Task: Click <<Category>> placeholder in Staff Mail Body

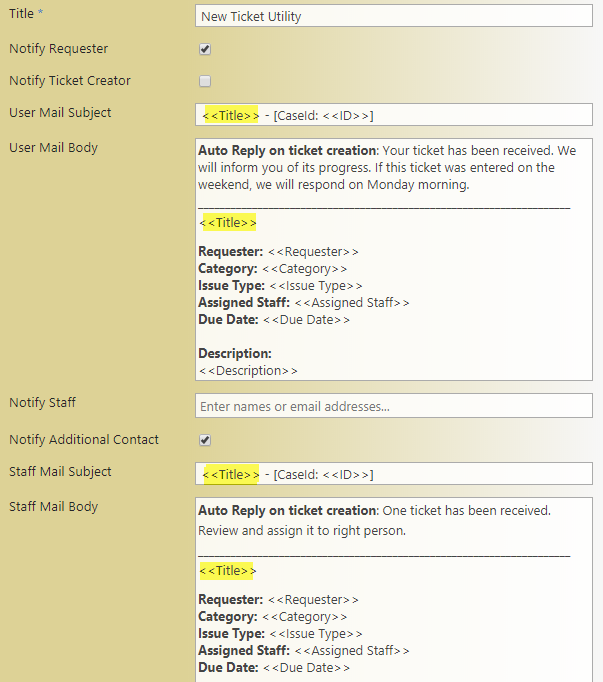Action: 305,617
